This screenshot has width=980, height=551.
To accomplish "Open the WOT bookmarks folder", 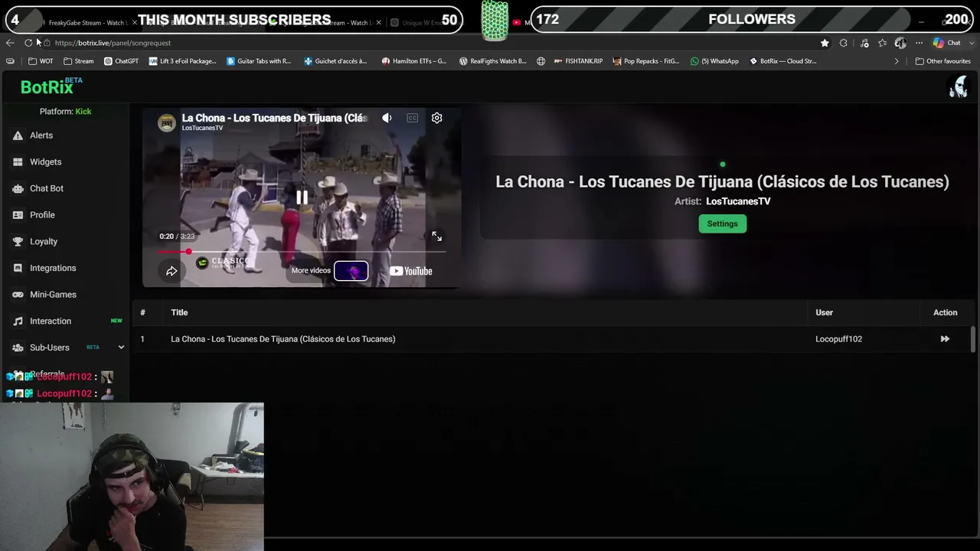I will pyautogui.click(x=41, y=61).
